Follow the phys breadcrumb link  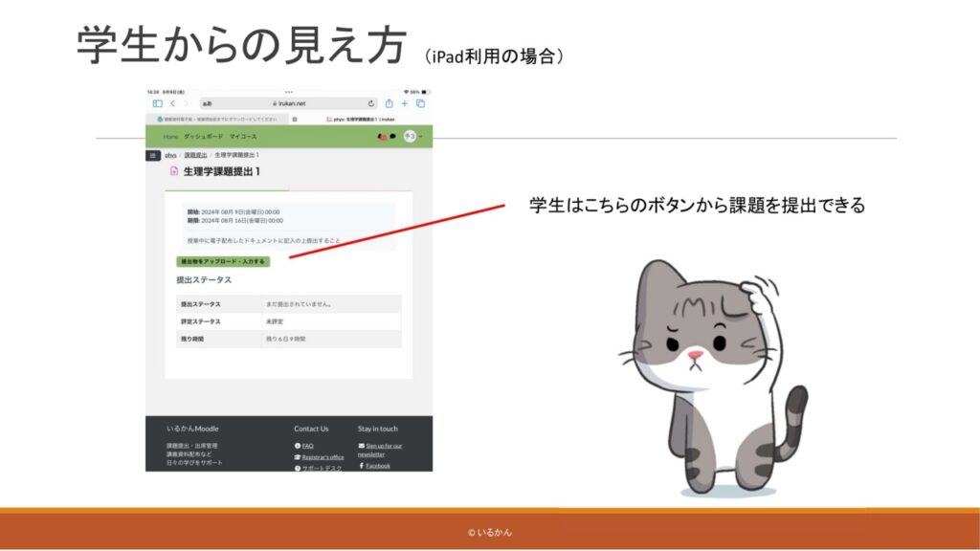click(x=170, y=155)
